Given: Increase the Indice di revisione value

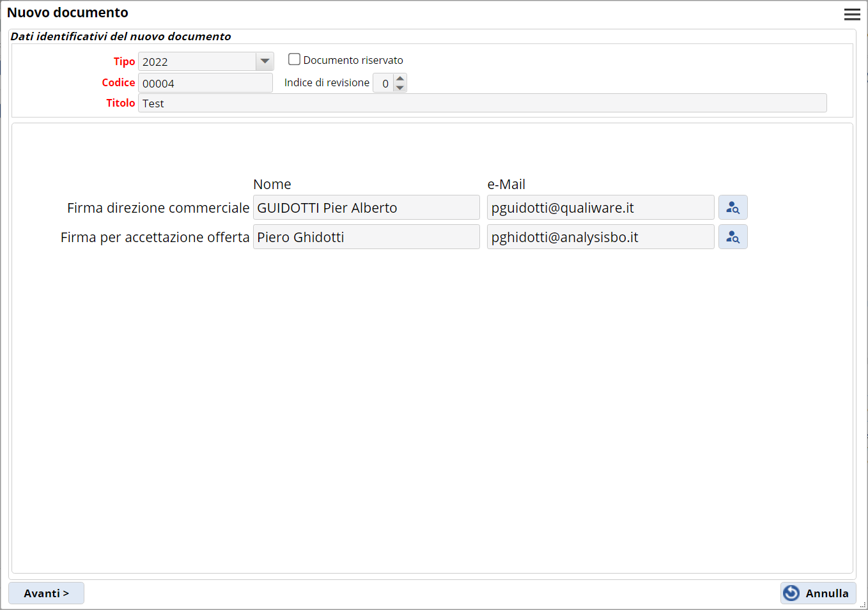Looking at the screenshot, I should 400,79.
